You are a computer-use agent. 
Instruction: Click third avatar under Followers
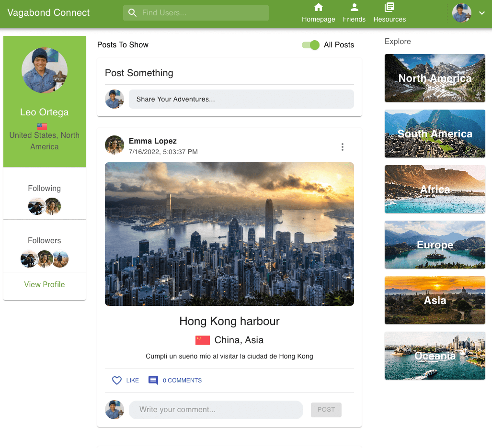(x=60, y=259)
